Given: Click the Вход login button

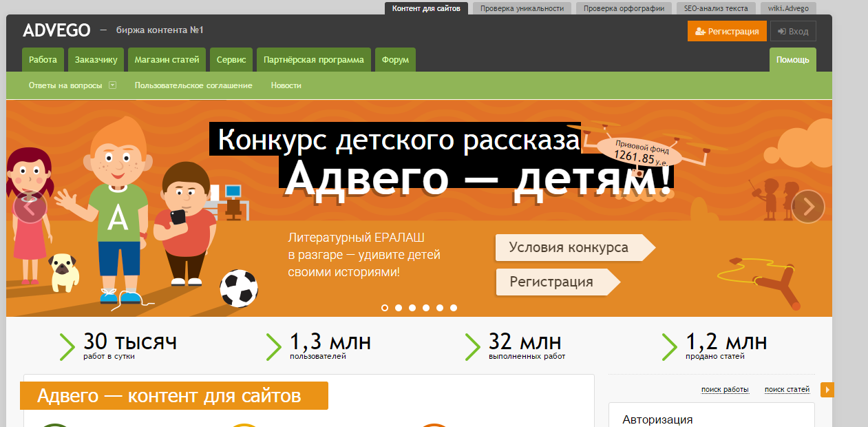Looking at the screenshot, I should [793, 31].
